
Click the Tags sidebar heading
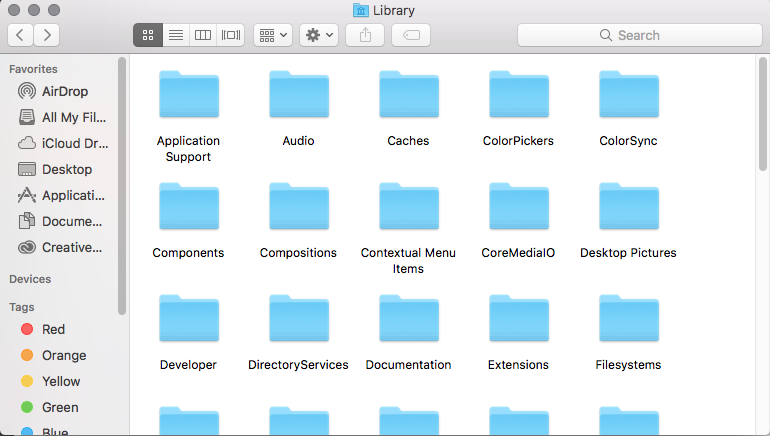(22, 307)
